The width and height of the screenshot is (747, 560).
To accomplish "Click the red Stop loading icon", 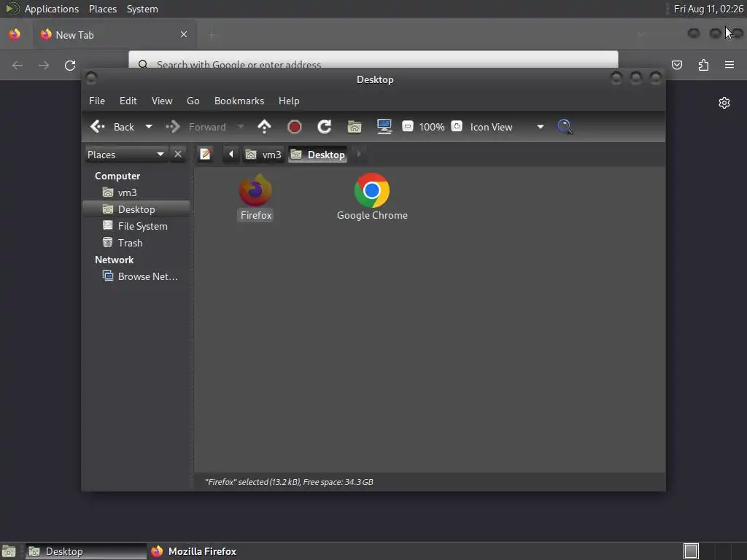I will [x=295, y=127].
